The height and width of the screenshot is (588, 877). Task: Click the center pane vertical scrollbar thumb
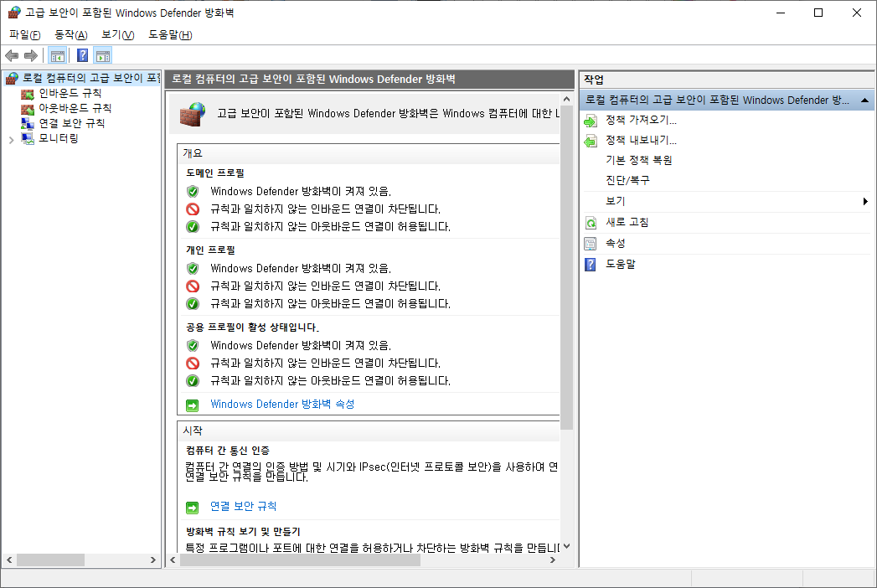click(566, 267)
